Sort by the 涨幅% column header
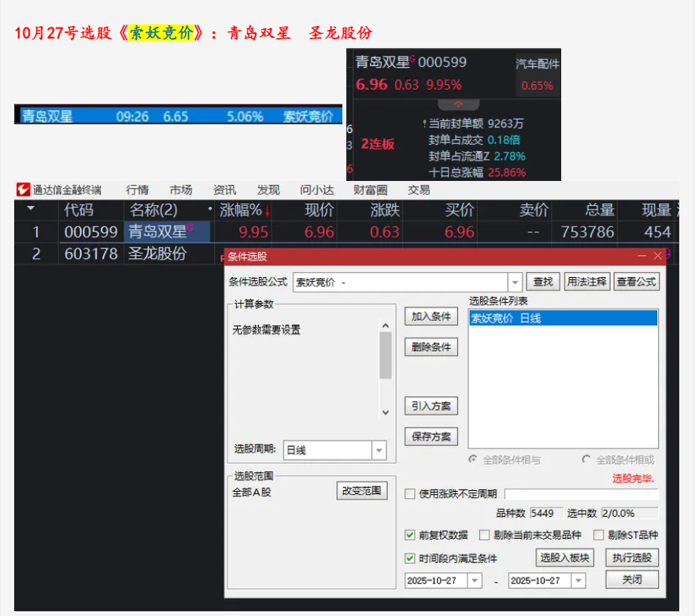The height and width of the screenshot is (616, 695). click(x=244, y=210)
